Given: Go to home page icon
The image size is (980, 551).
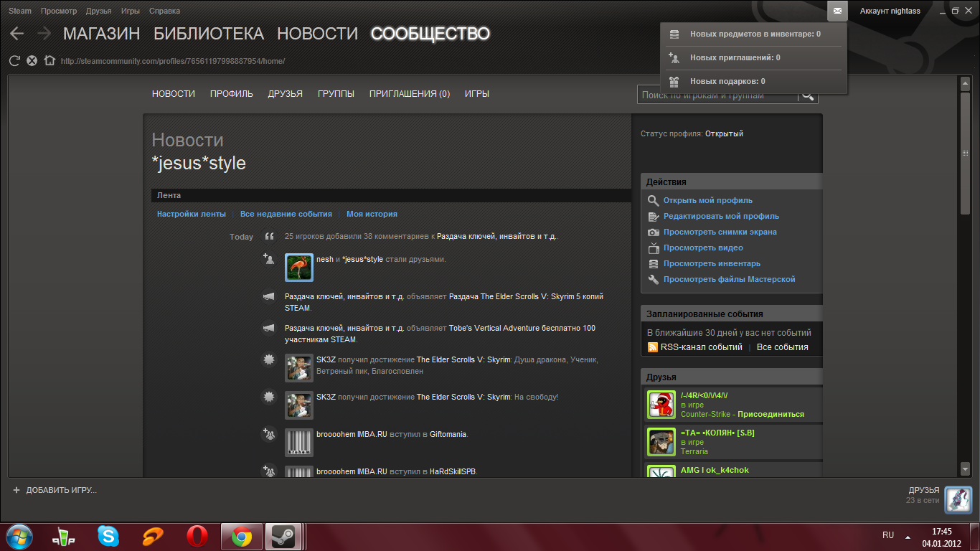Looking at the screenshot, I should (50, 61).
